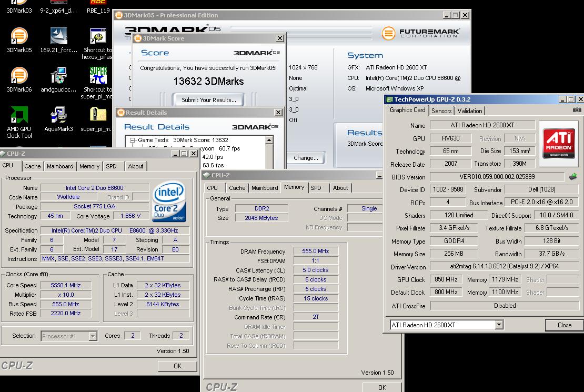Switch to the GPU-Z Validation tab
584x392 pixels.
[470, 110]
